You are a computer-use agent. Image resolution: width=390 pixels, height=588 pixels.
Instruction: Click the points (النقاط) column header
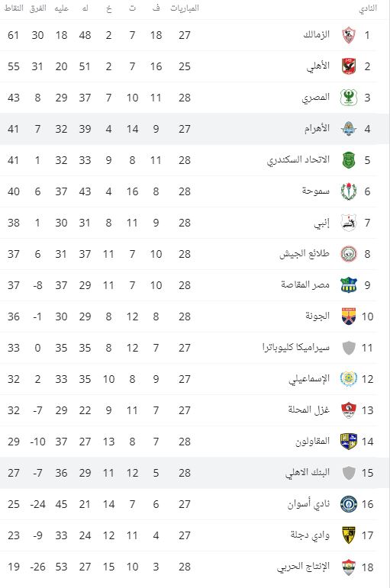click(14, 8)
